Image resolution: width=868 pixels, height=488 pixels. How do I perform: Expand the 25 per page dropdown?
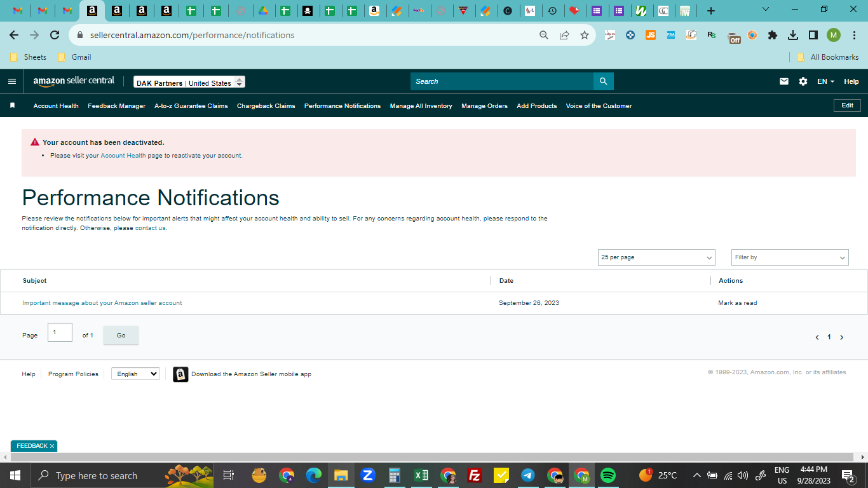tap(656, 257)
